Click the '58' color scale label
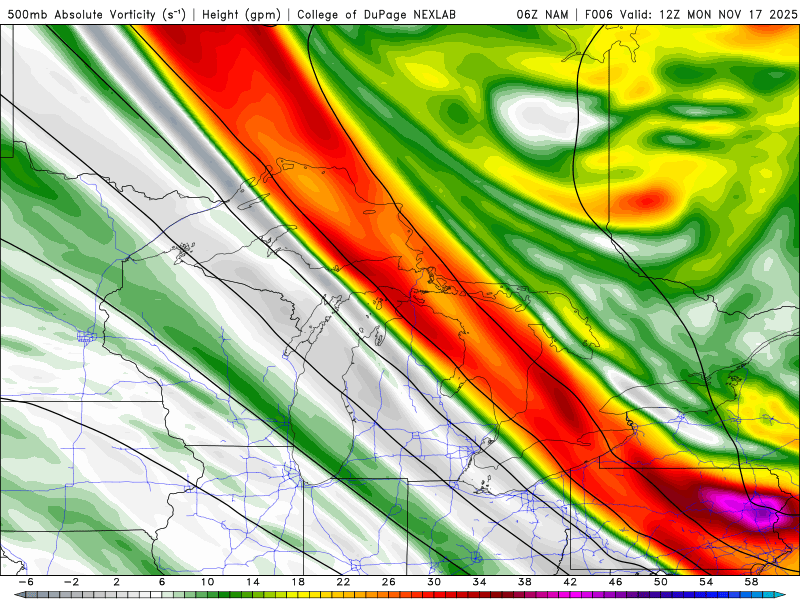This screenshot has width=800, height=600. point(751,582)
